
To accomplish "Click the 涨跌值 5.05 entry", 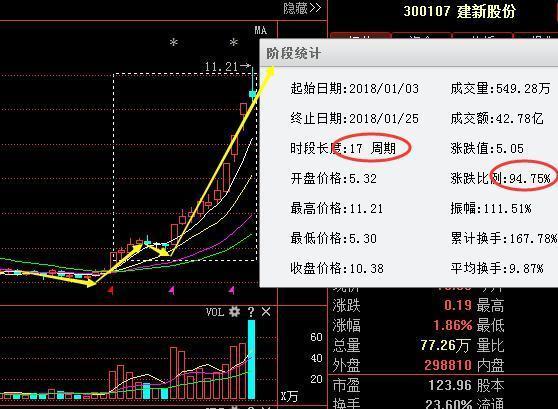I will tap(487, 148).
